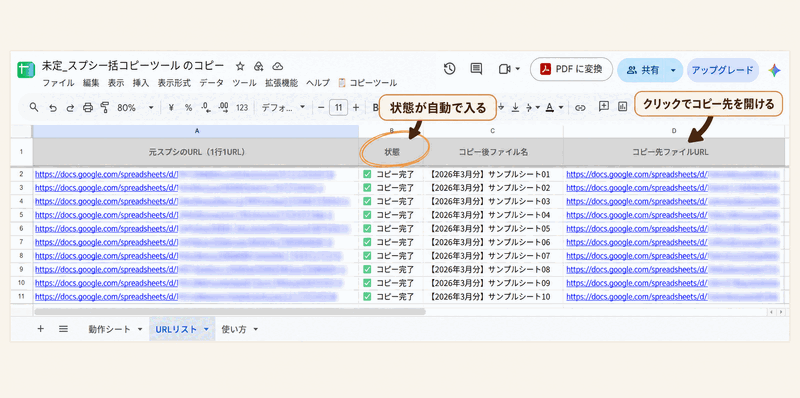800x398 pixels.
Task: Open the コピーツール custom menu
Action: pos(367,83)
